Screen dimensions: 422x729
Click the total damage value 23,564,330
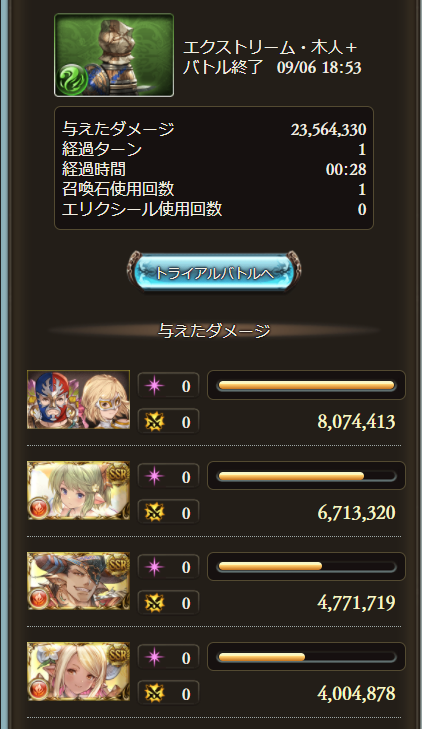click(x=329, y=129)
